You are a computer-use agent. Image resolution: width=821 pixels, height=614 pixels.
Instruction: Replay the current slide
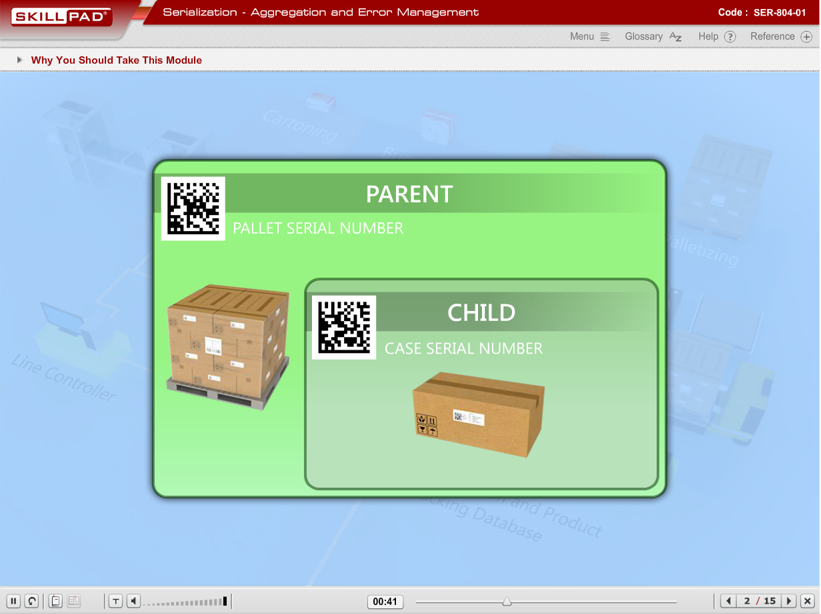(x=32, y=601)
